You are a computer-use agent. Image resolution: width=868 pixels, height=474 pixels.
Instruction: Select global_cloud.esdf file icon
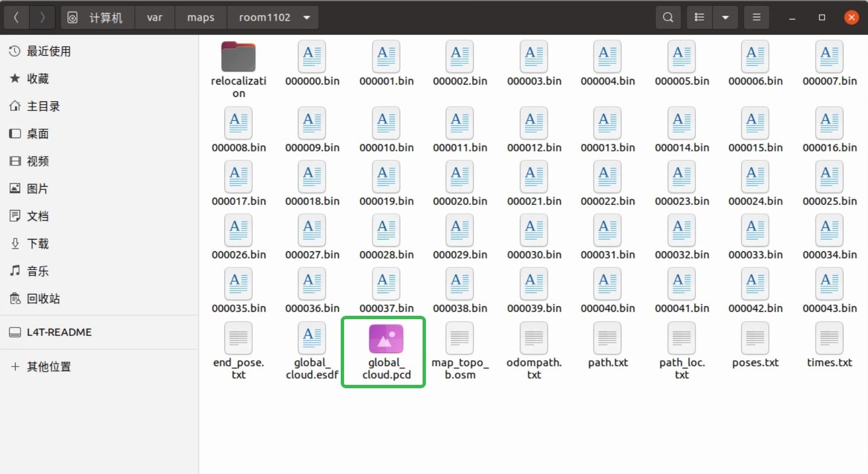pyautogui.click(x=312, y=339)
